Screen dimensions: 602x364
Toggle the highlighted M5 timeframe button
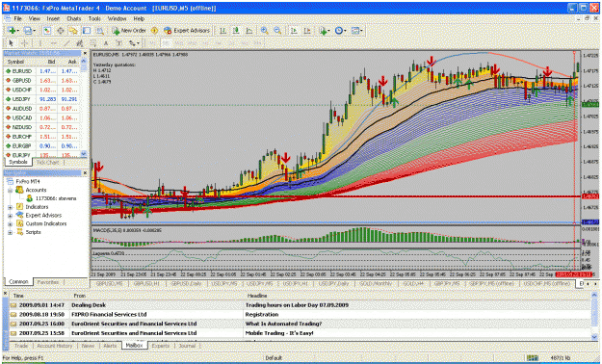pyautogui.click(x=166, y=43)
